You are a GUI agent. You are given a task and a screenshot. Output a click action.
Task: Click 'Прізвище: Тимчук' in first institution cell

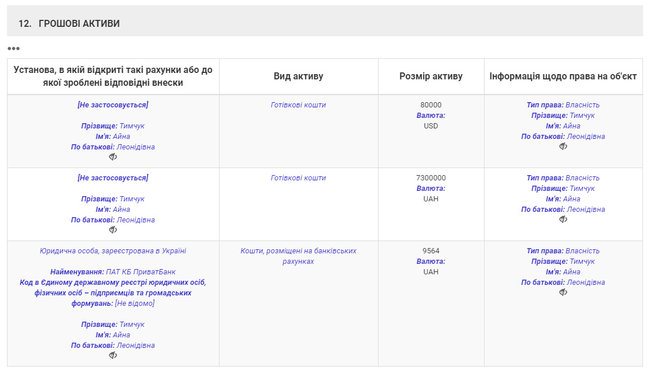pyautogui.click(x=113, y=126)
